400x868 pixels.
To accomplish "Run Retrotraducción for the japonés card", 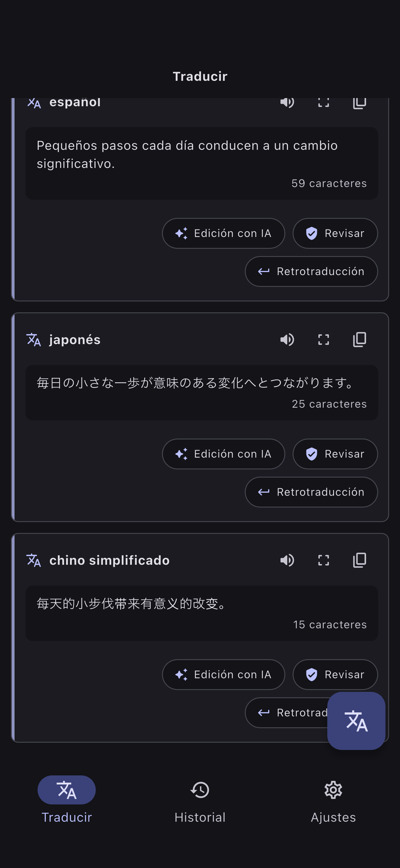I will [311, 492].
